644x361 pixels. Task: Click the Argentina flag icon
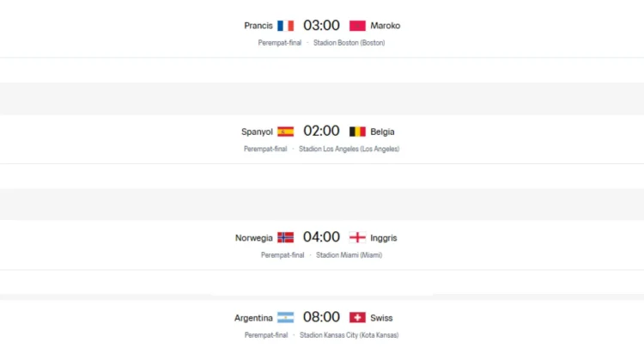click(x=285, y=317)
